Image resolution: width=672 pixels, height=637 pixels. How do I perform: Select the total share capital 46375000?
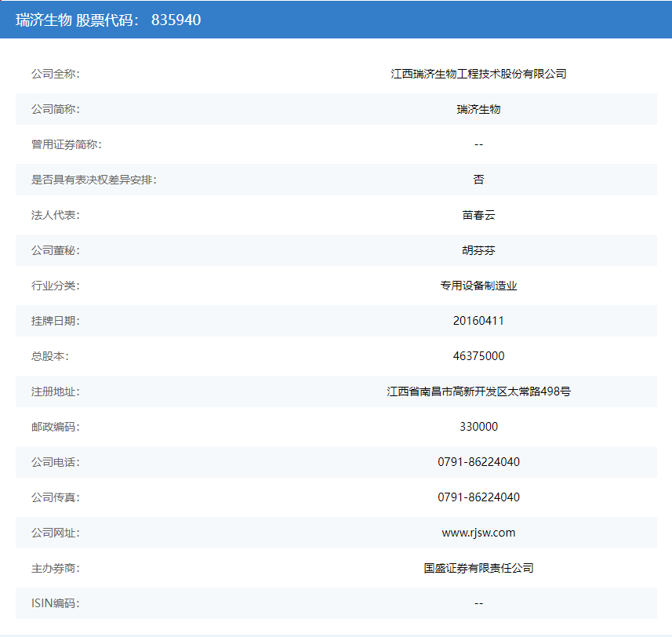[x=478, y=356]
